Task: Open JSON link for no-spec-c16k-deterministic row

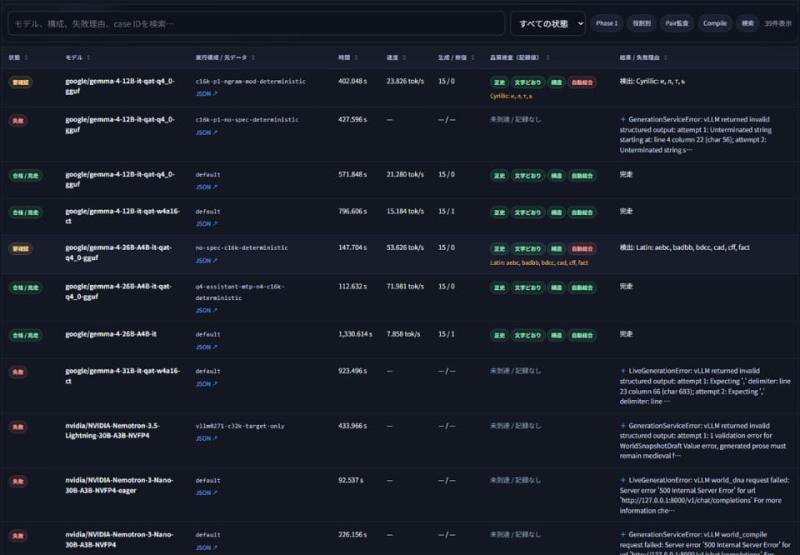Action: [207, 261]
